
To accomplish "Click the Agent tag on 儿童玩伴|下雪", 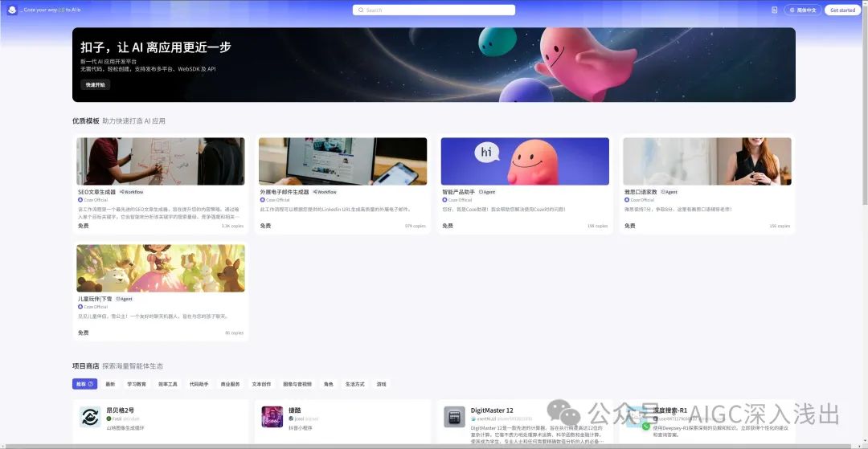I will point(124,299).
